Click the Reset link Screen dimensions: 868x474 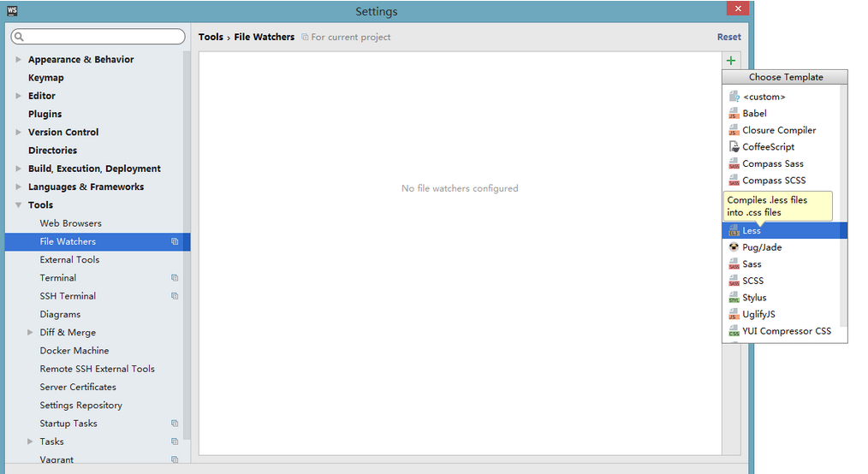tap(728, 37)
